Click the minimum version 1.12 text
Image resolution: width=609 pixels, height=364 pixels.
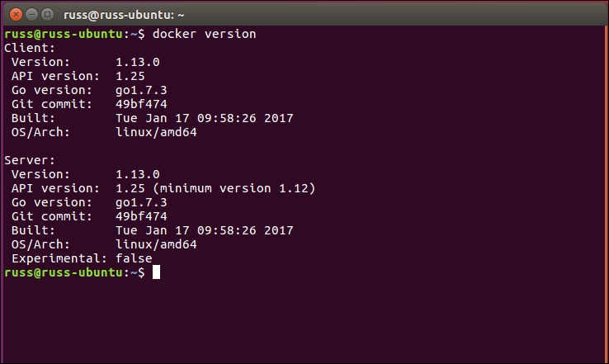coord(234,188)
